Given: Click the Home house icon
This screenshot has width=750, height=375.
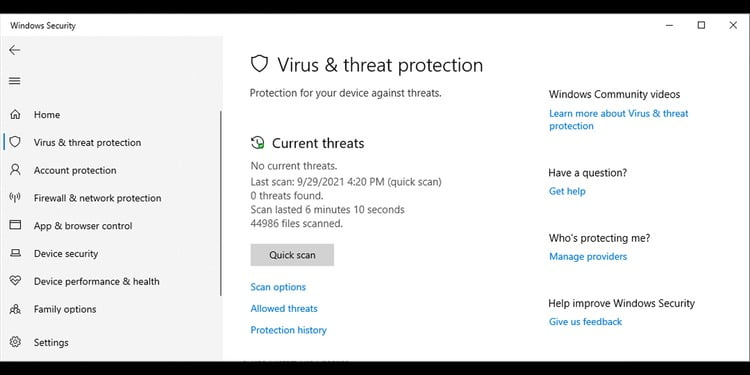Looking at the screenshot, I should pos(15,114).
